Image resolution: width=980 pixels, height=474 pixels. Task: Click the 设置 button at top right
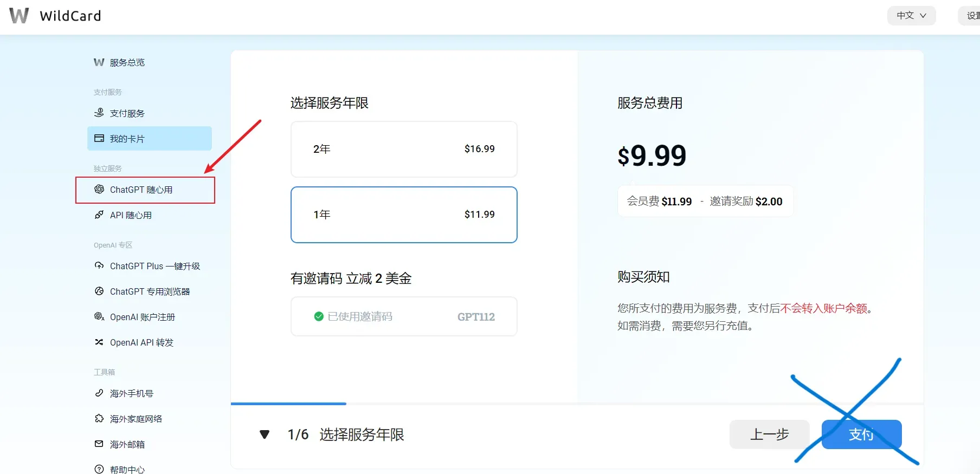coord(970,16)
